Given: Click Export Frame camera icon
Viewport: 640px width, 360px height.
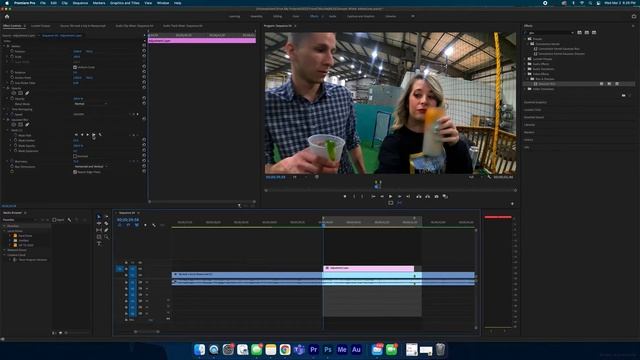Looking at the screenshot, I should point(436,196).
